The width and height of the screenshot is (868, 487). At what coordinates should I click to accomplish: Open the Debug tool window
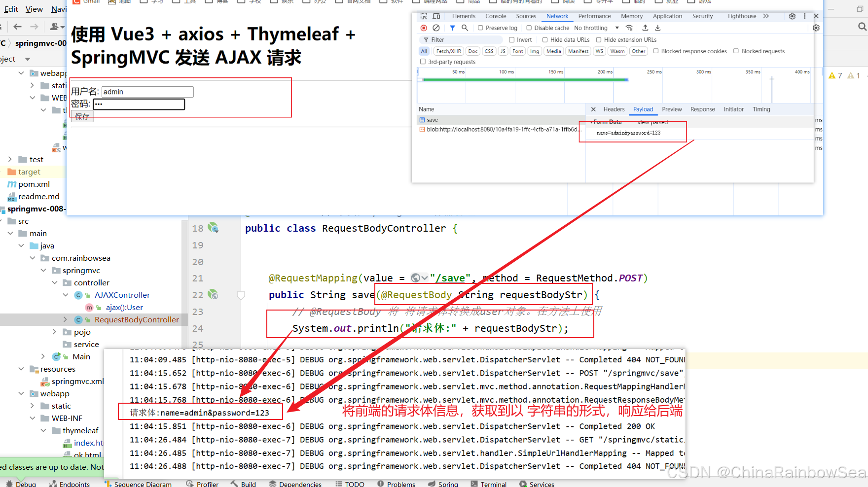(21, 484)
